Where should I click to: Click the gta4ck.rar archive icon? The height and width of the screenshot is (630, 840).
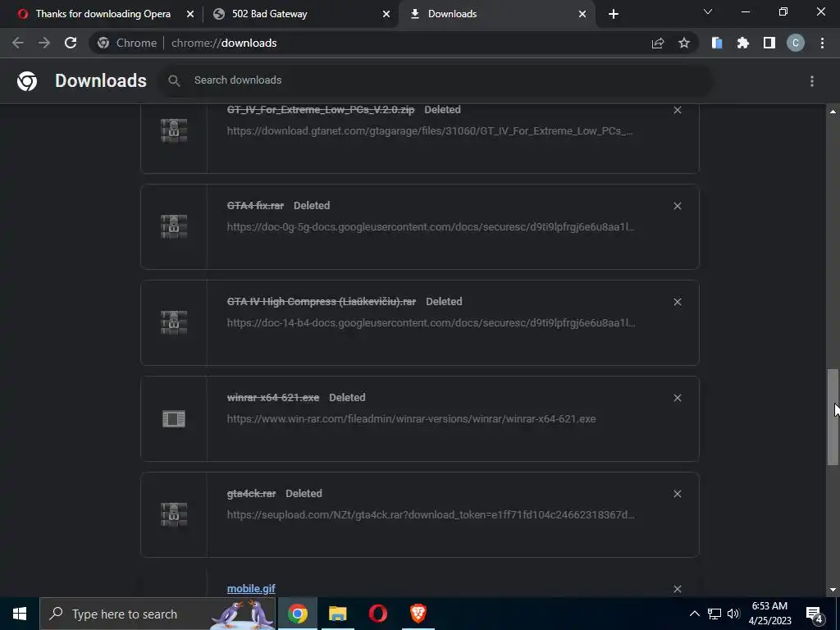coord(174,514)
